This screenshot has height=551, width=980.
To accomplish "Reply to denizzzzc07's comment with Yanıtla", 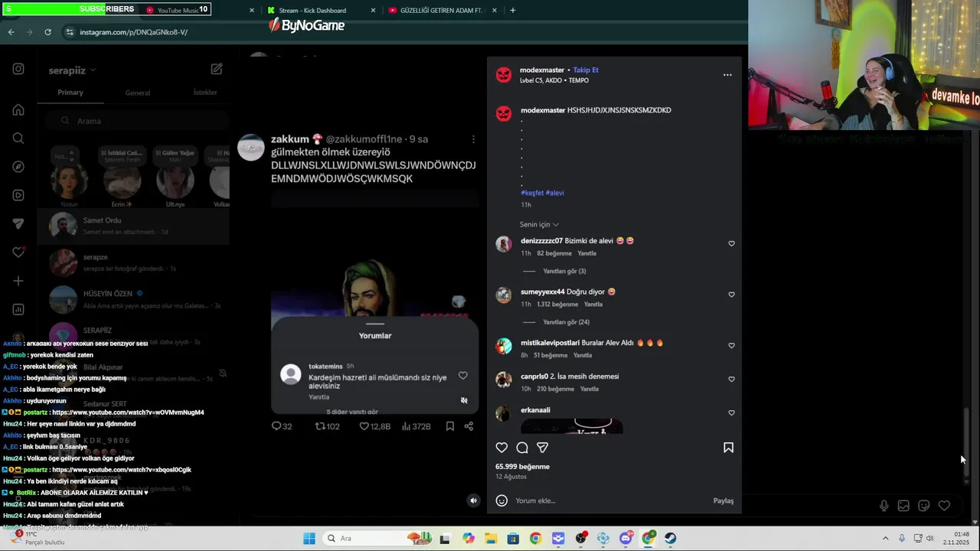I will 586,253.
